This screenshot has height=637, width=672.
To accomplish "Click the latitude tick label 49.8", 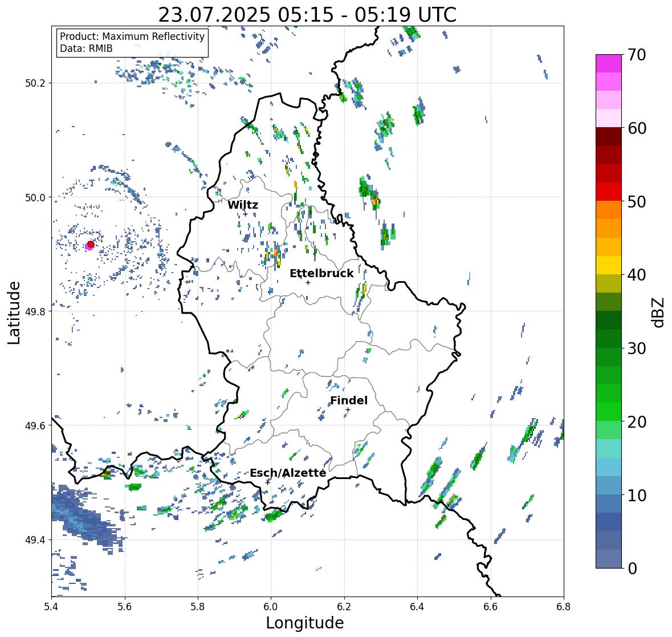I will [35, 311].
